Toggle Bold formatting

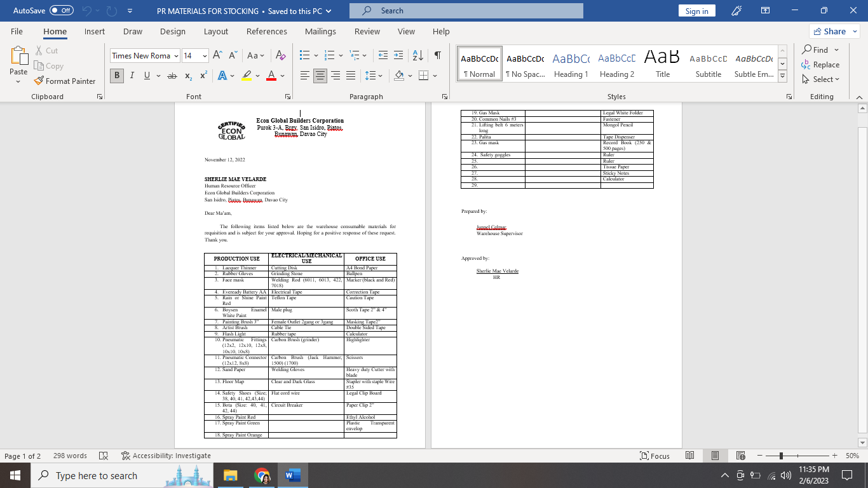(116, 76)
